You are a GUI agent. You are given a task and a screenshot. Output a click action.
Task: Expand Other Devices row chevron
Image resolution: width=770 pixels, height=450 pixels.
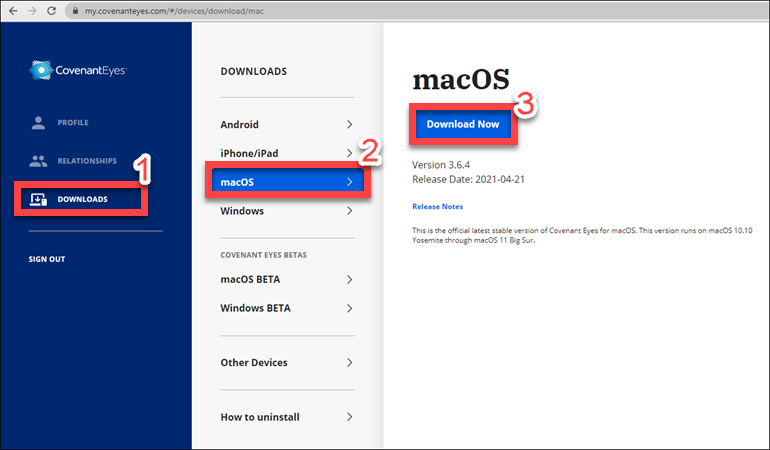[x=350, y=363]
